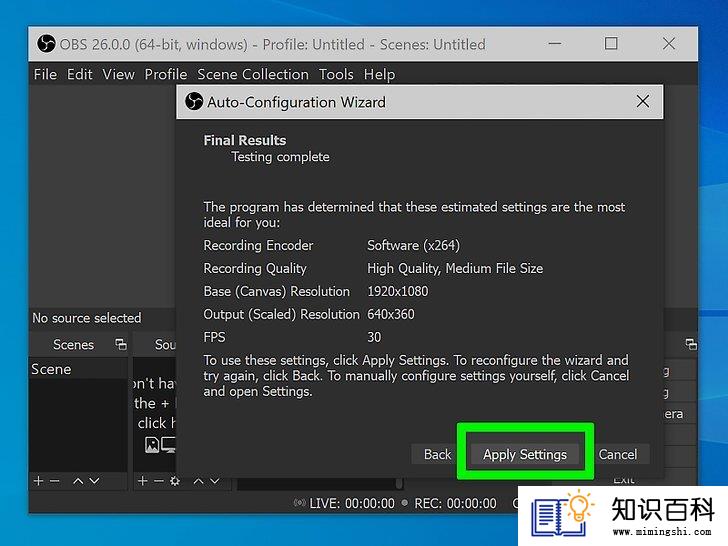Image resolution: width=728 pixels, height=546 pixels.
Task: Click the 1920x1080 base resolution value
Action: 397,291
